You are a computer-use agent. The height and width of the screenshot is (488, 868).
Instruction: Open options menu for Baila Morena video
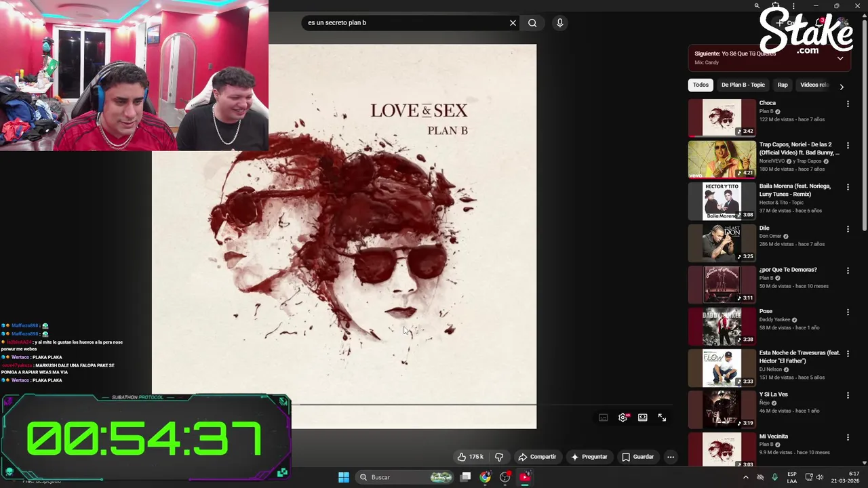(848, 187)
